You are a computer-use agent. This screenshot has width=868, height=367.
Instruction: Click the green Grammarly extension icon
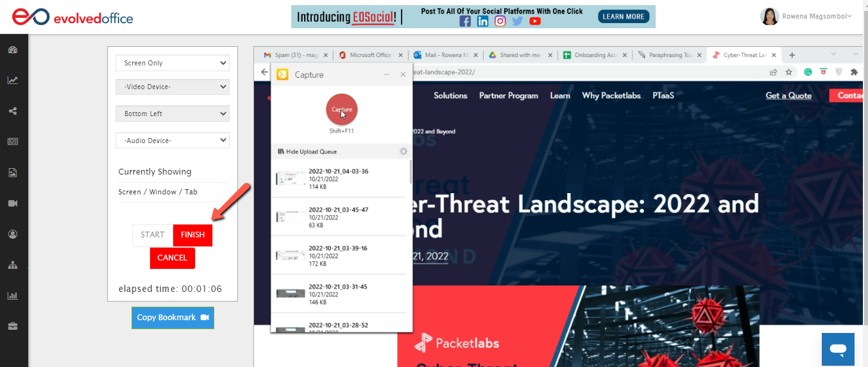[x=808, y=73]
